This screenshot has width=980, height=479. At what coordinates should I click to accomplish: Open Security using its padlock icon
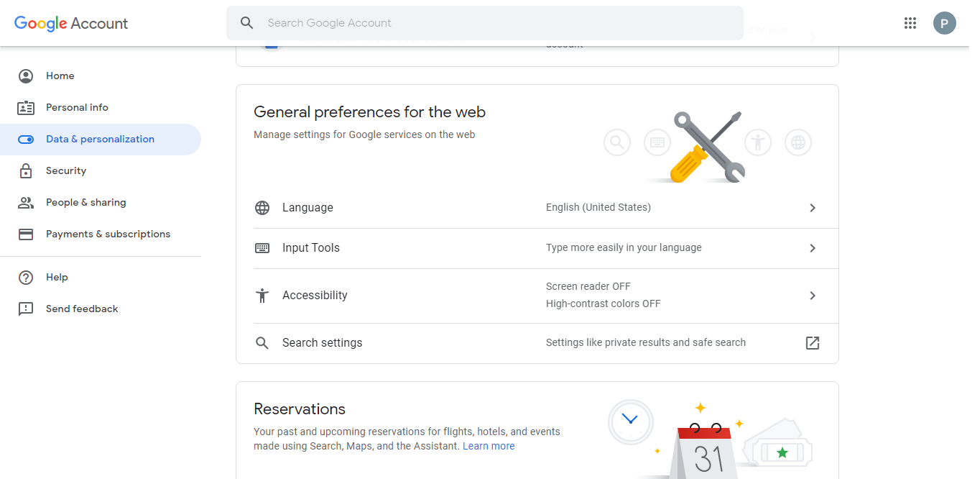26,170
